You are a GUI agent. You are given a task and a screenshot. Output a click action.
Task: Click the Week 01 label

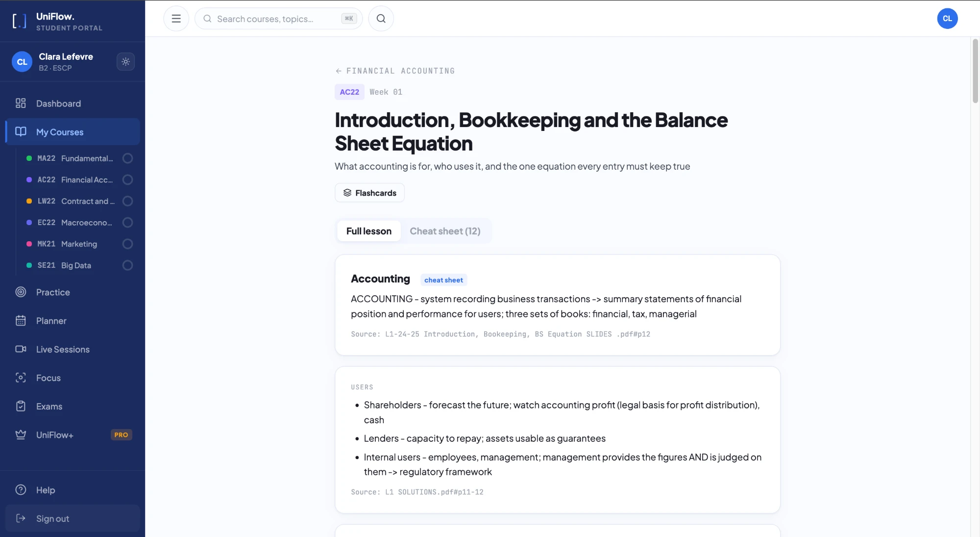click(386, 92)
